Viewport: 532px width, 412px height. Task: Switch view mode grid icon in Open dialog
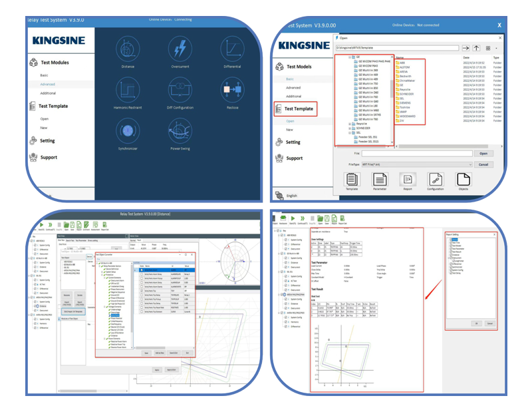point(488,48)
